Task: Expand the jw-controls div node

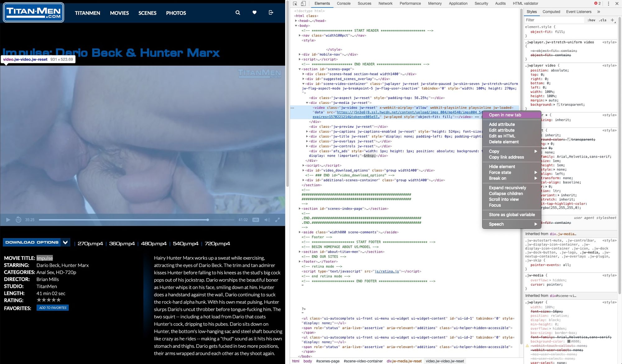Action: pyautogui.click(x=307, y=146)
